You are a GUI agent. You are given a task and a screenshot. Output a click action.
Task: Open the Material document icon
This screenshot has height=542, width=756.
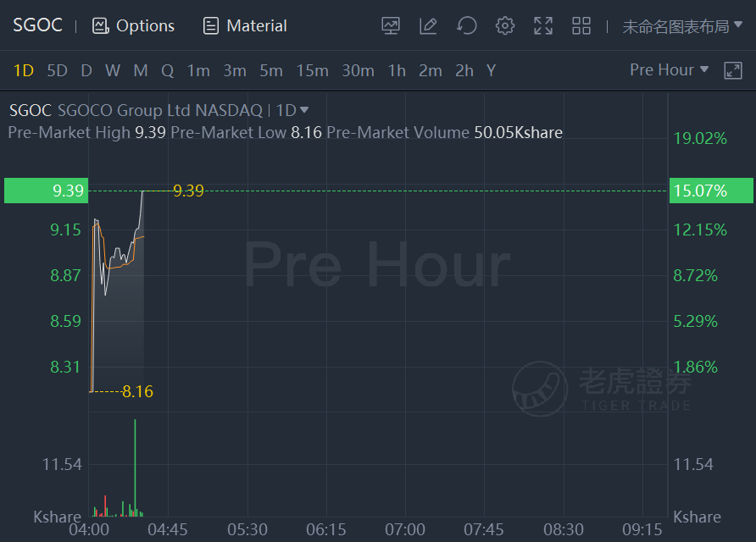(211, 26)
